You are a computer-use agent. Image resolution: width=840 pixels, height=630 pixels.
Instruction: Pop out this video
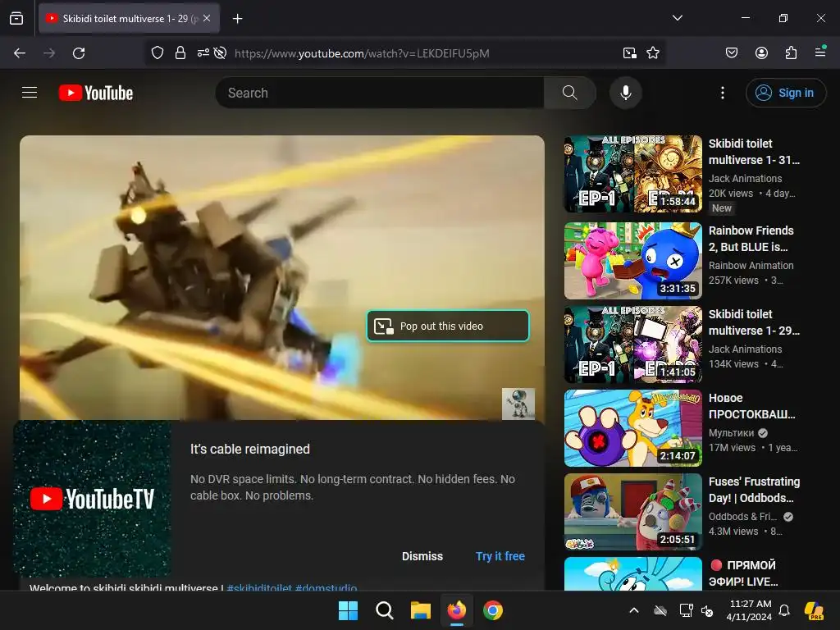click(448, 326)
